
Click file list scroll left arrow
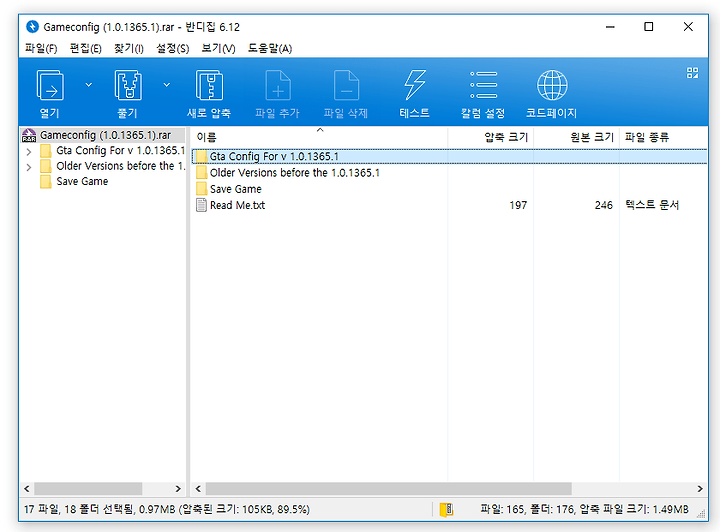coord(198,489)
